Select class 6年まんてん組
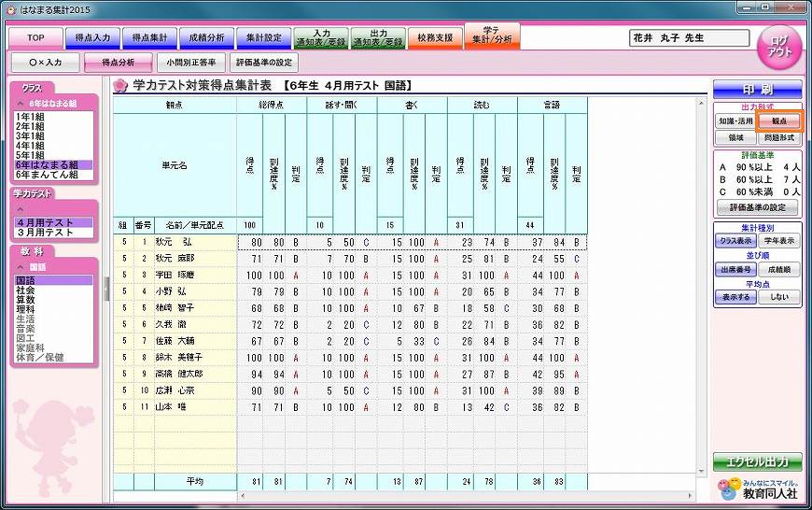The height and width of the screenshot is (510, 812). click(x=54, y=175)
